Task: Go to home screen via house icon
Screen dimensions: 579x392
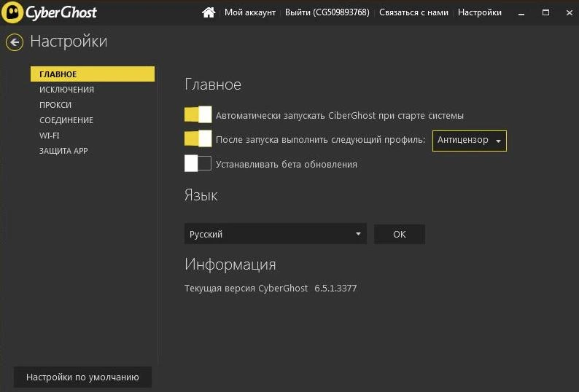Action: point(209,12)
